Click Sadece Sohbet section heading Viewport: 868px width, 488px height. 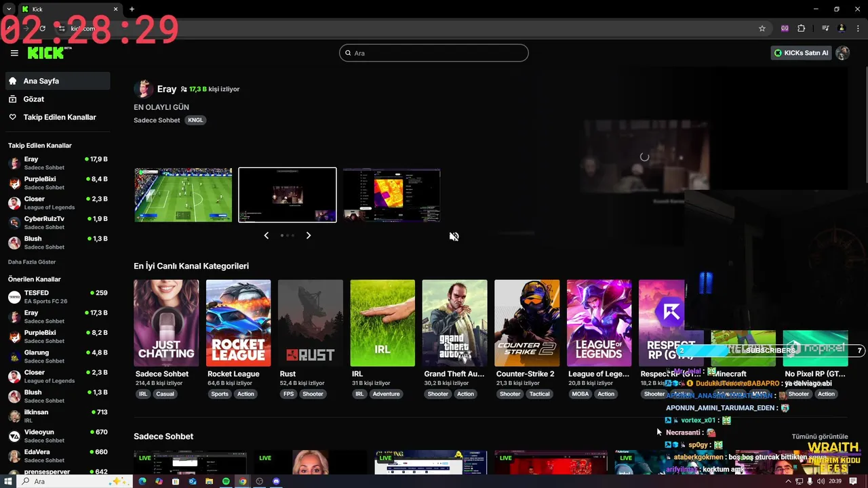coord(163,436)
